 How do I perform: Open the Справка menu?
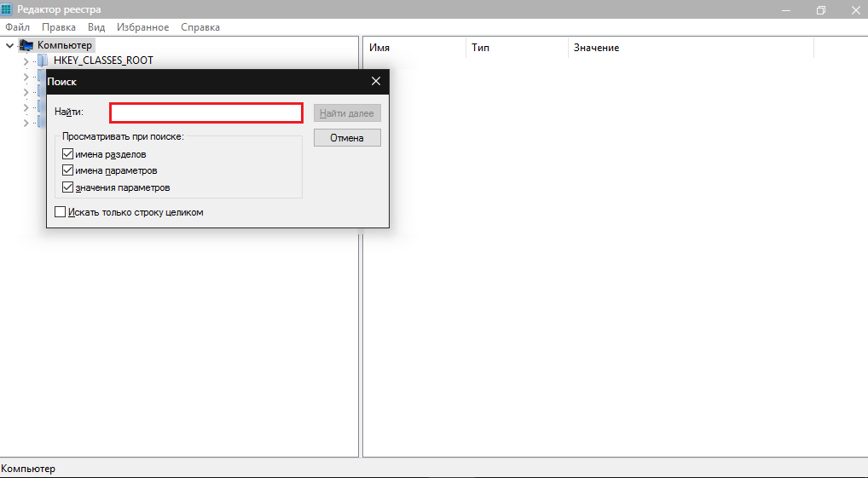click(x=200, y=27)
